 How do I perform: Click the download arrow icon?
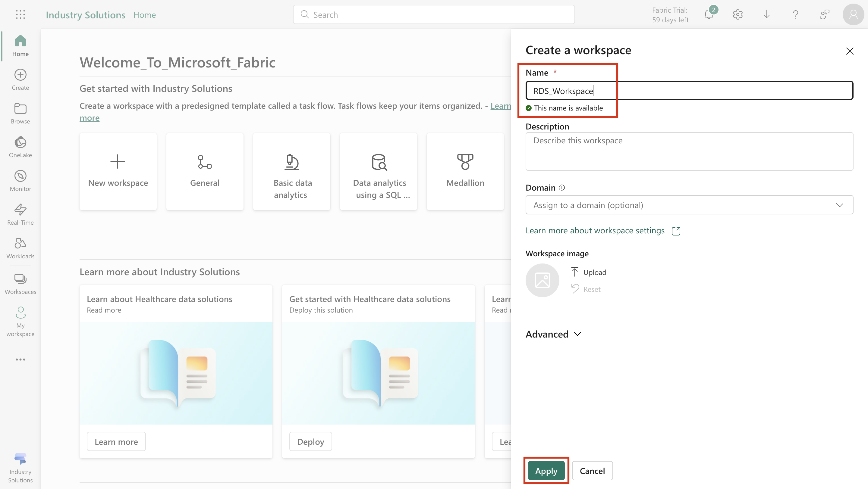(766, 14)
